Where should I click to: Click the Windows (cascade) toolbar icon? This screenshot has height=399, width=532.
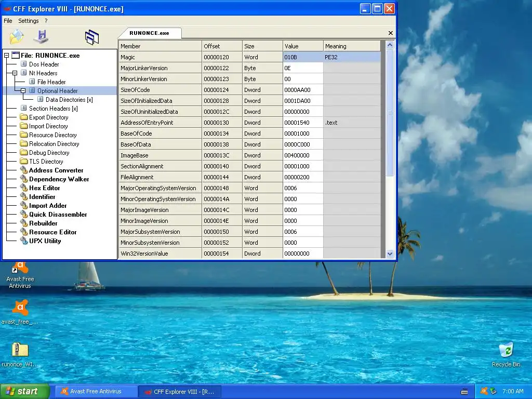tap(92, 37)
